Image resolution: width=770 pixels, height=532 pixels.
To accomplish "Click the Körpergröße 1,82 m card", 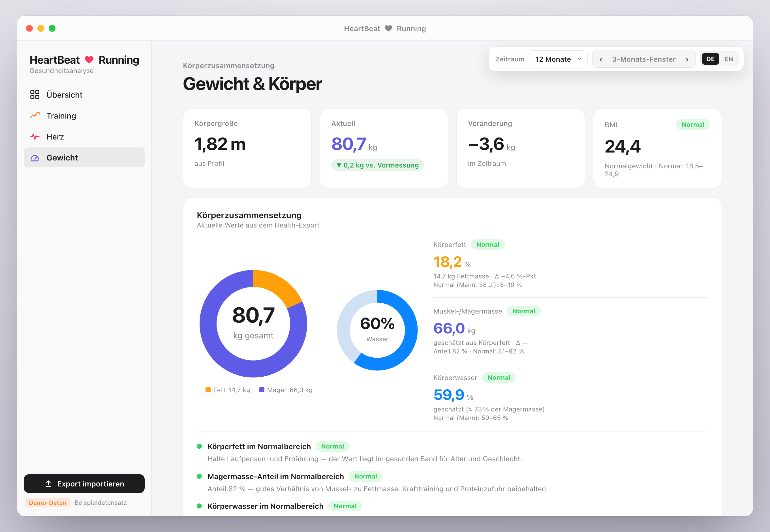I will click(x=247, y=148).
